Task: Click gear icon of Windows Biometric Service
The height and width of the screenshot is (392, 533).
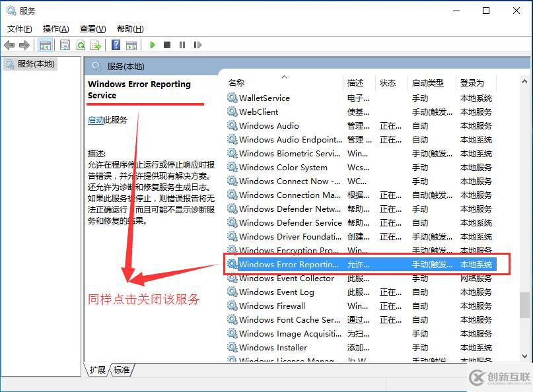Action: point(232,153)
